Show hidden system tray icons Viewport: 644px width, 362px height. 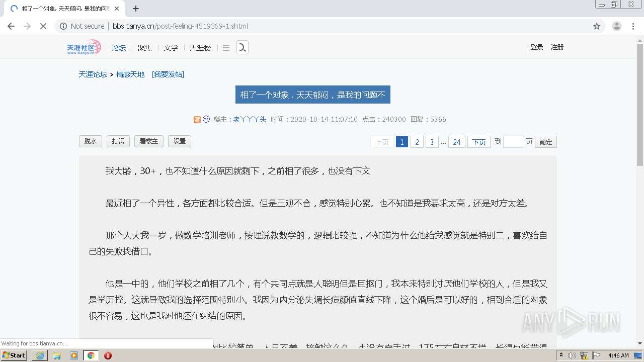click(561, 355)
